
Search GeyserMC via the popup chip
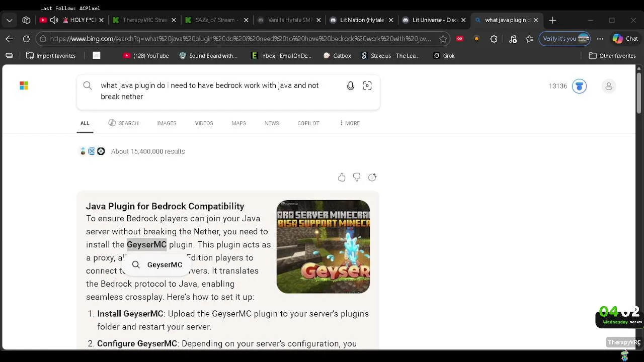[x=157, y=264]
